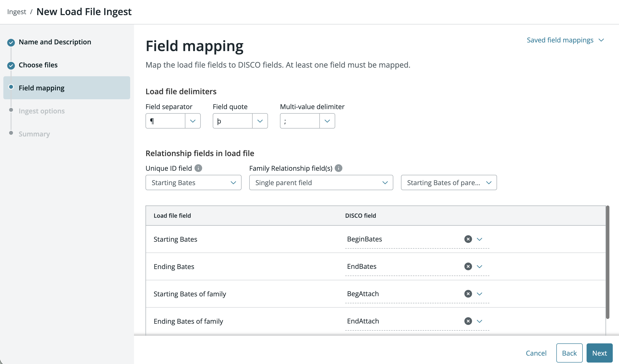This screenshot has height=364, width=619.
Task: Click the Unique ID field info icon
Action: click(x=198, y=168)
